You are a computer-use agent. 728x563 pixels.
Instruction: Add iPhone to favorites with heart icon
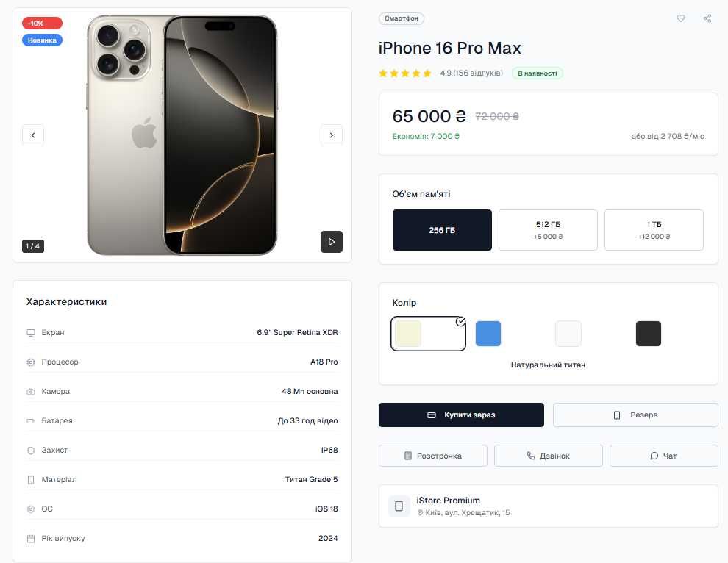coord(680,18)
